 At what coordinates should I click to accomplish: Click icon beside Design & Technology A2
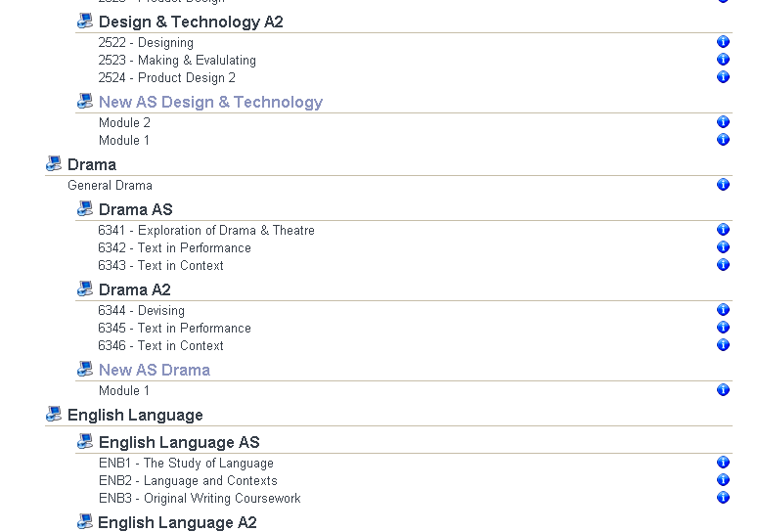pyautogui.click(x=85, y=22)
